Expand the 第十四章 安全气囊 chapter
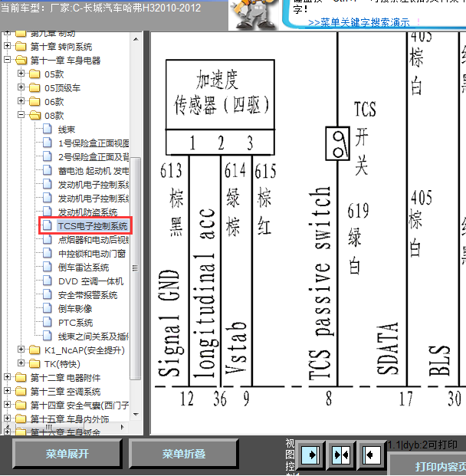This screenshot has width=466, height=476. (7, 405)
